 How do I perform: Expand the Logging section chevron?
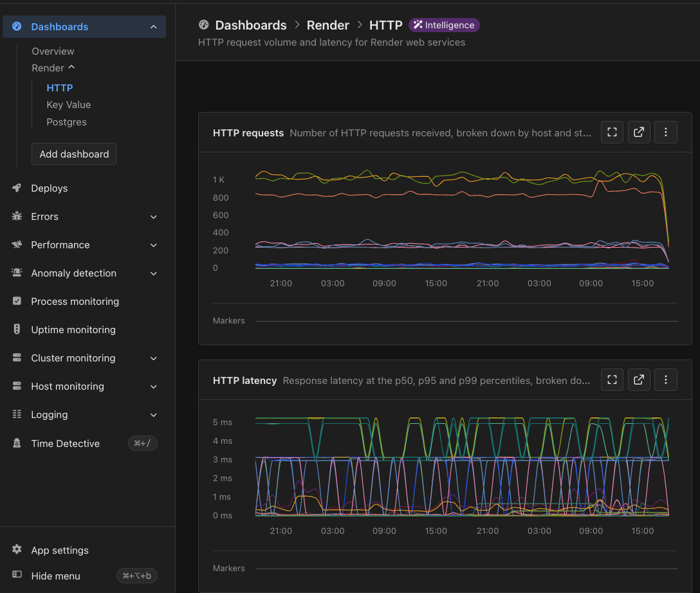point(154,415)
